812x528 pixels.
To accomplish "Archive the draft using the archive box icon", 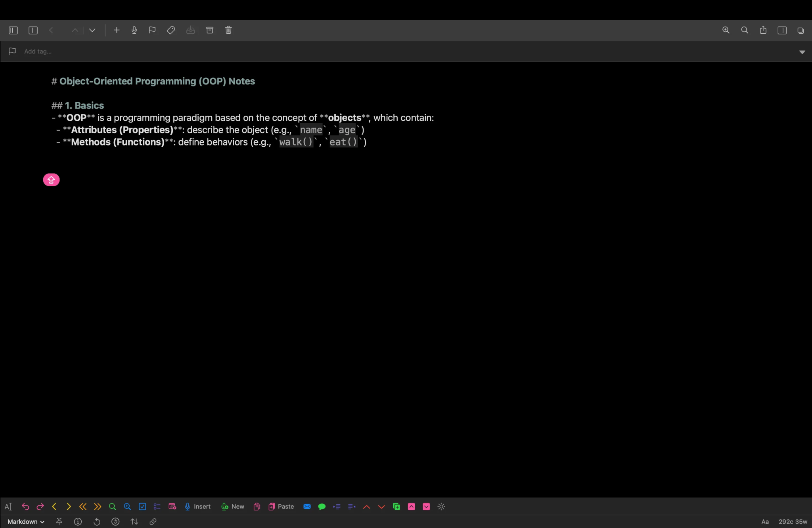I will tap(210, 30).
